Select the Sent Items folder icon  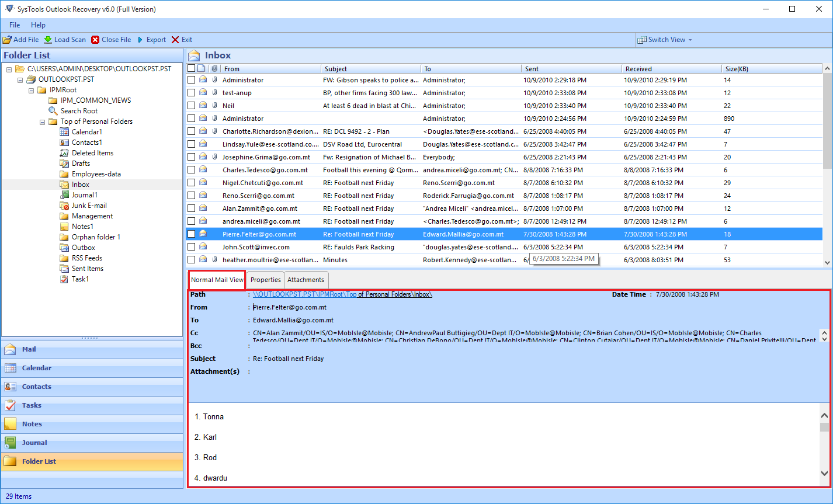click(x=64, y=269)
